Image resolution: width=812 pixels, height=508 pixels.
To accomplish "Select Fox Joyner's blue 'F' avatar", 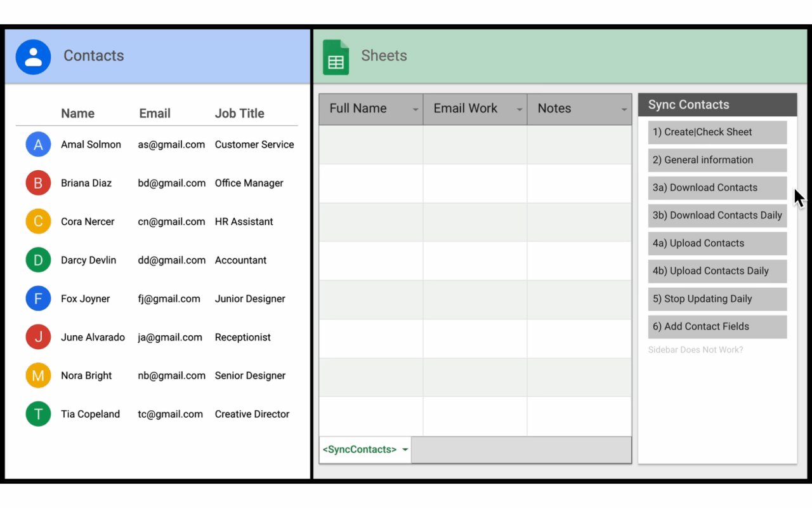I will [38, 299].
